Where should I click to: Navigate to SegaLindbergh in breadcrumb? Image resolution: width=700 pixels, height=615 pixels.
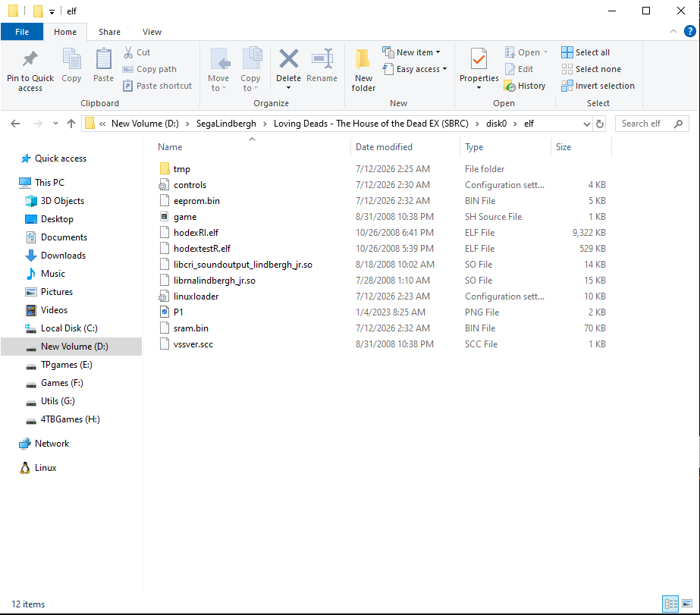226,124
